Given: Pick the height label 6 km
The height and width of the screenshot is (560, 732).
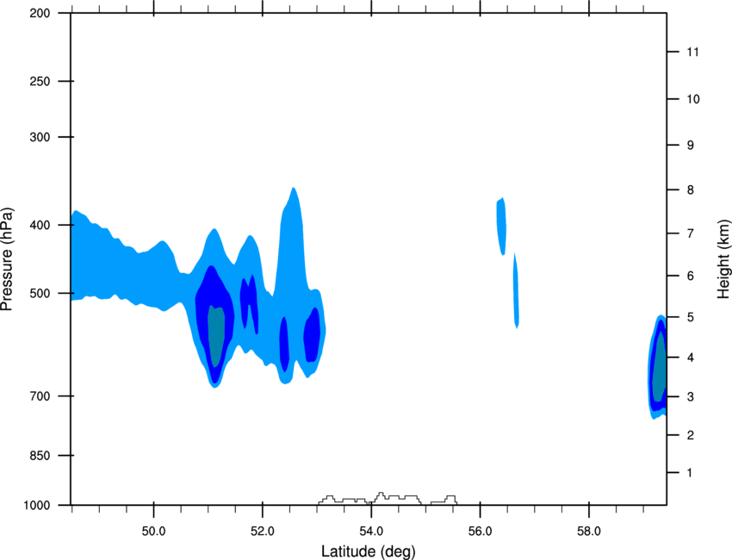Looking at the screenshot, I should click(691, 276).
